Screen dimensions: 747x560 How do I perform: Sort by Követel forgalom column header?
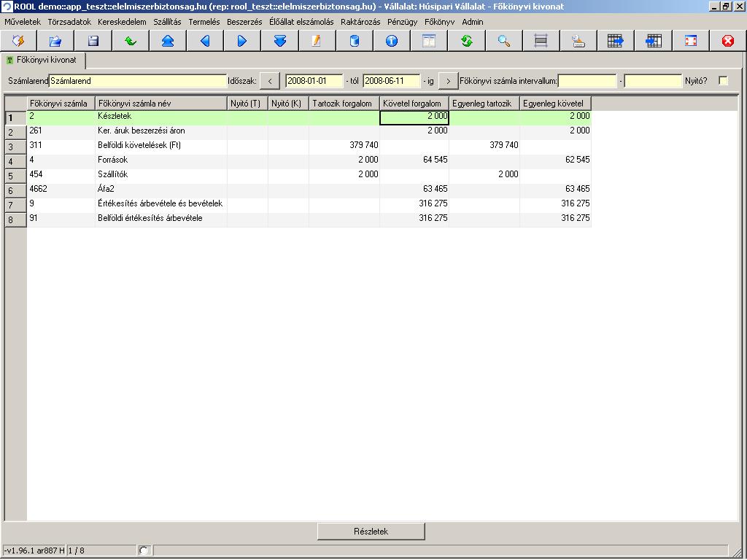tap(414, 104)
